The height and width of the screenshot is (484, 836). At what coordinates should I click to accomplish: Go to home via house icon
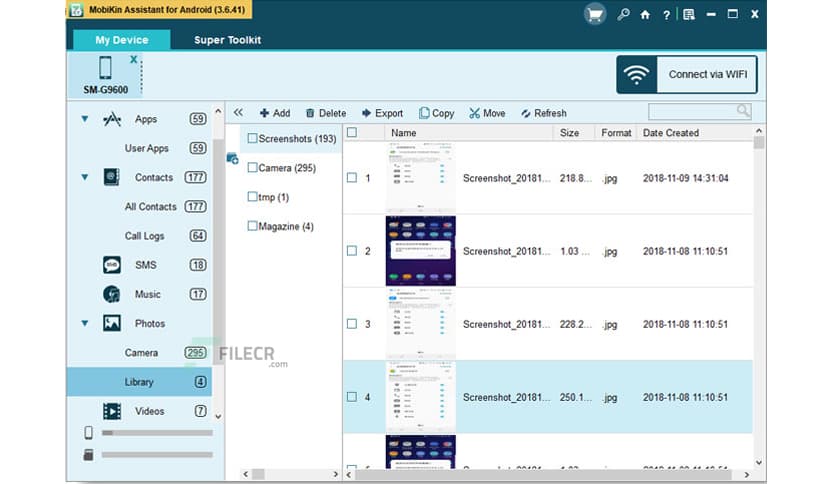[x=645, y=15]
